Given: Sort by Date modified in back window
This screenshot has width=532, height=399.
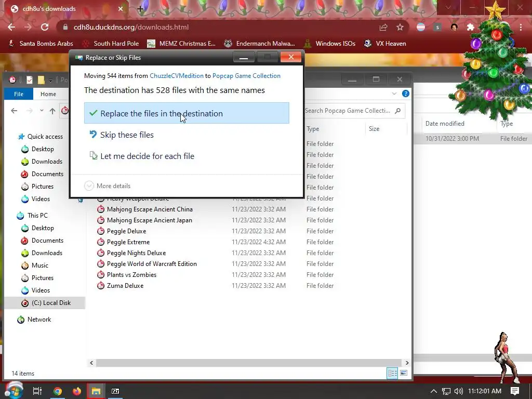Looking at the screenshot, I should click(445, 124).
